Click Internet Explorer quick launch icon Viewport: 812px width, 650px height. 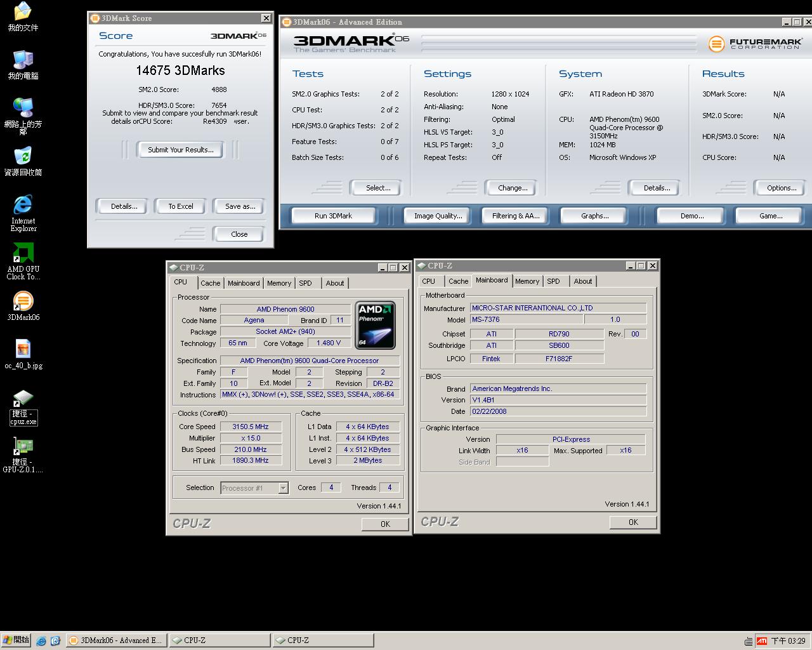point(41,640)
